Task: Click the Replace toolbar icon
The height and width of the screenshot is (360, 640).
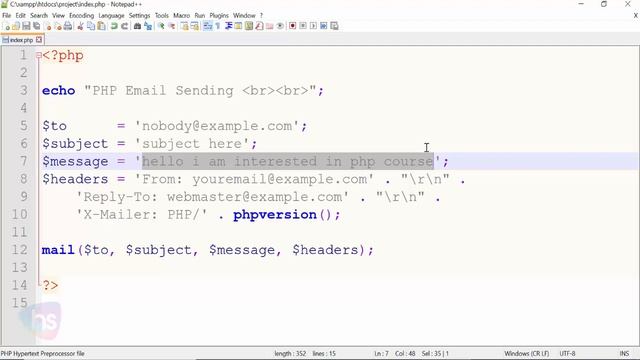Action: click(x=148, y=26)
